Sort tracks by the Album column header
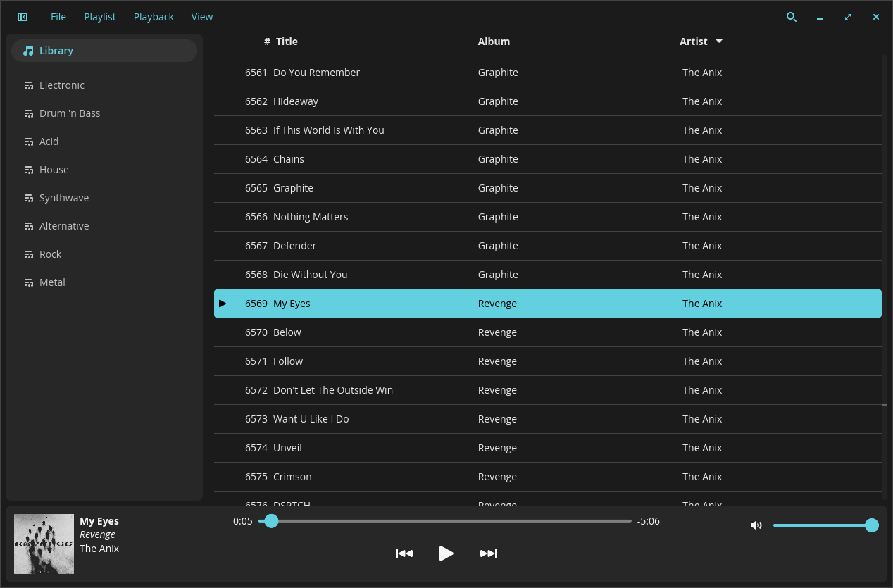893x588 pixels. point(494,42)
